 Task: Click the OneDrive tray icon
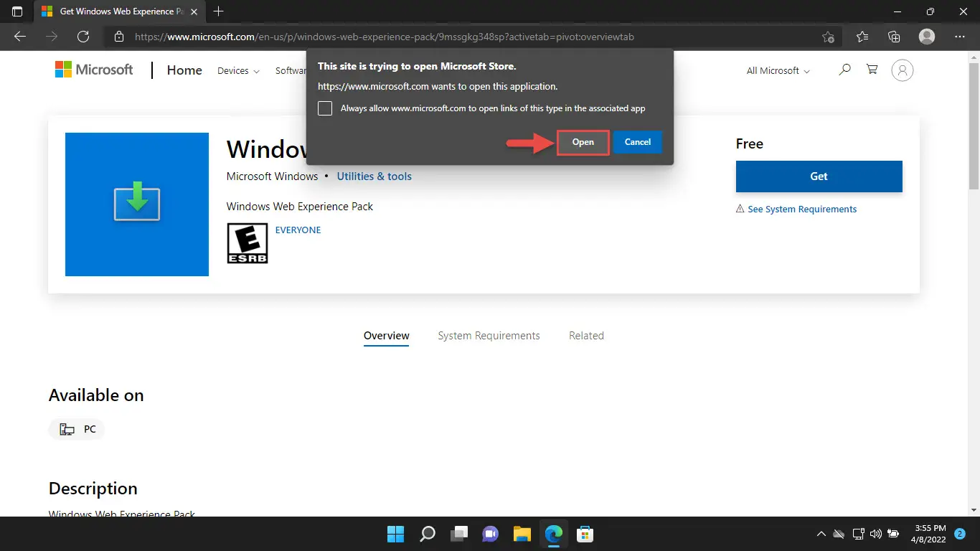(x=839, y=534)
